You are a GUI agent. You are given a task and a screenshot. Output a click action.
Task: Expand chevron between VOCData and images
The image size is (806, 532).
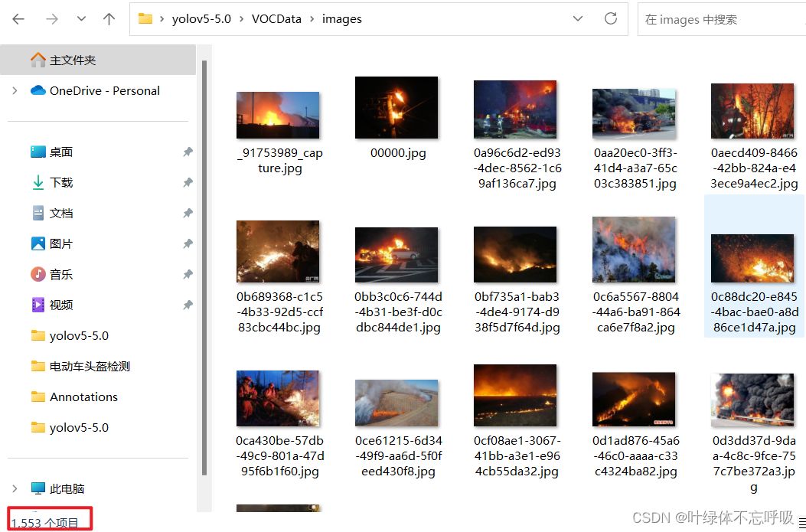pyautogui.click(x=312, y=19)
